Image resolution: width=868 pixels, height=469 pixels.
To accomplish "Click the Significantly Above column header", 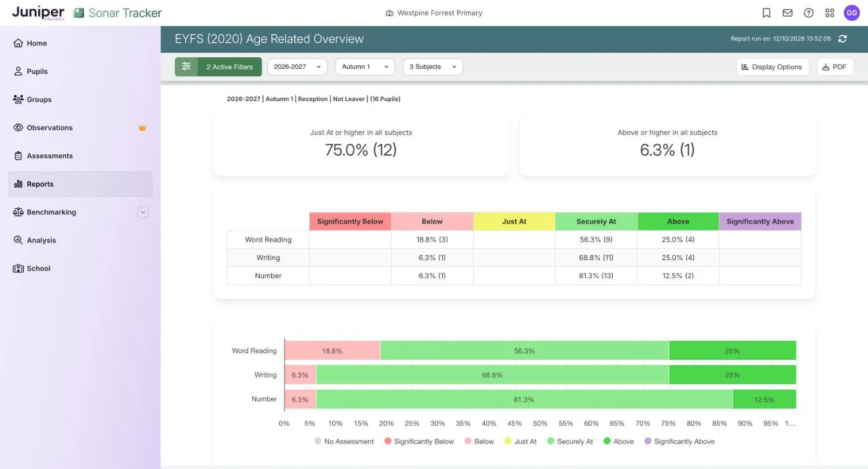I will pyautogui.click(x=760, y=221).
